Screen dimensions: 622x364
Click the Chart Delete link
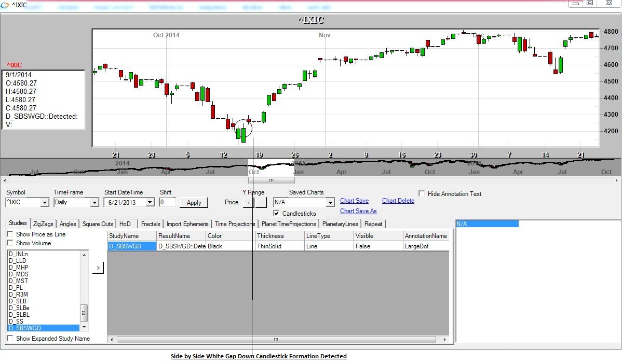pos(398,201)
